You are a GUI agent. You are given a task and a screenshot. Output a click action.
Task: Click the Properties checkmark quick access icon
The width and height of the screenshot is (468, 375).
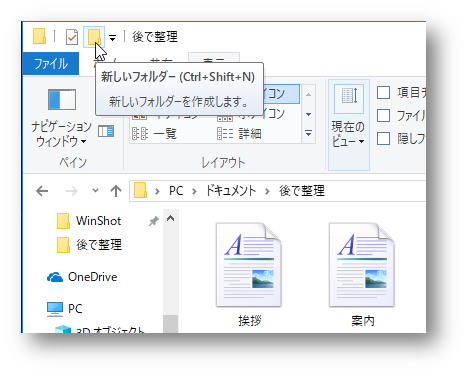coord(72,37)
